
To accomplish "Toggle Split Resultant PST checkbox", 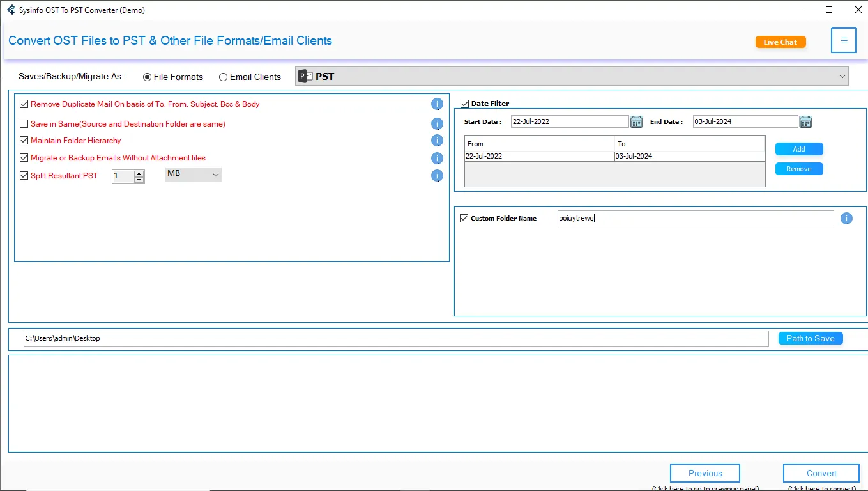I will (24, 176).
